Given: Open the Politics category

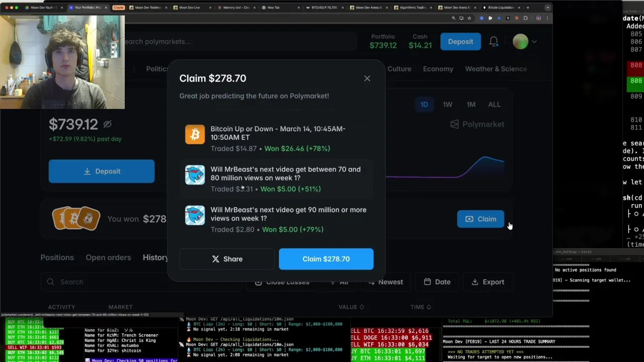Looking at the screenshot, I should 157,69.
